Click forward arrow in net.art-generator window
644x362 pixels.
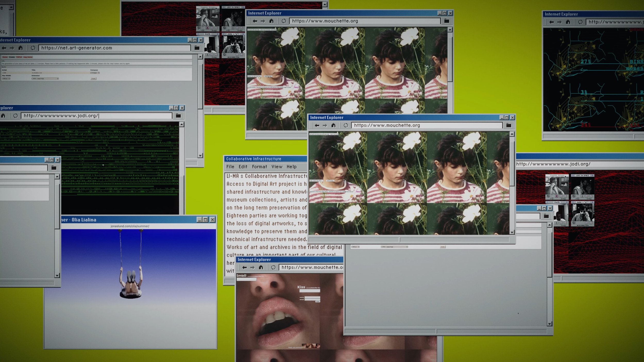12,48
